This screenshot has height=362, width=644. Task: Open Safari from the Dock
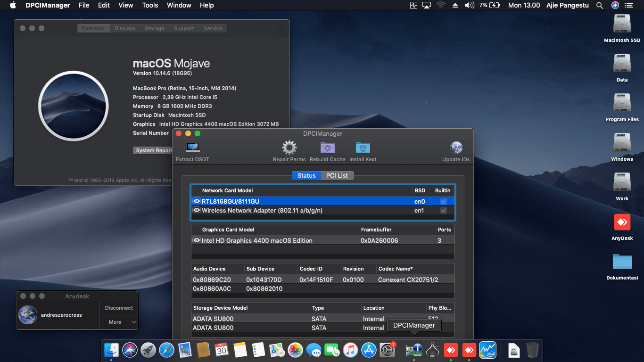166,350
